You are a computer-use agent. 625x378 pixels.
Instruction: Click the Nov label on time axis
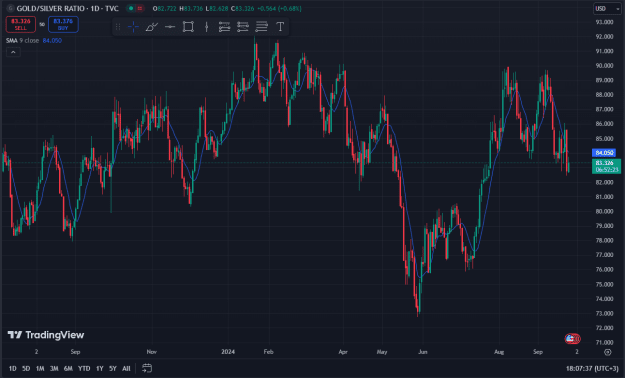tap(151, 352)
